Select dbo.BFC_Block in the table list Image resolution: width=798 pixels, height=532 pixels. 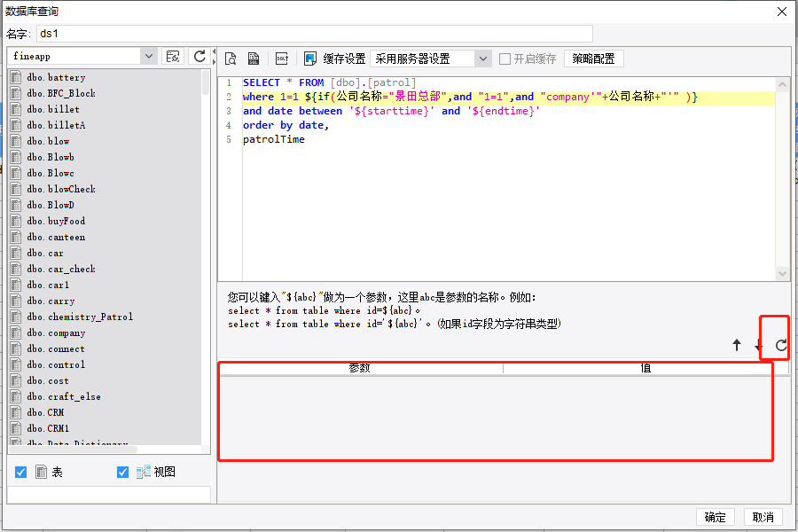[x=61, y=93]
